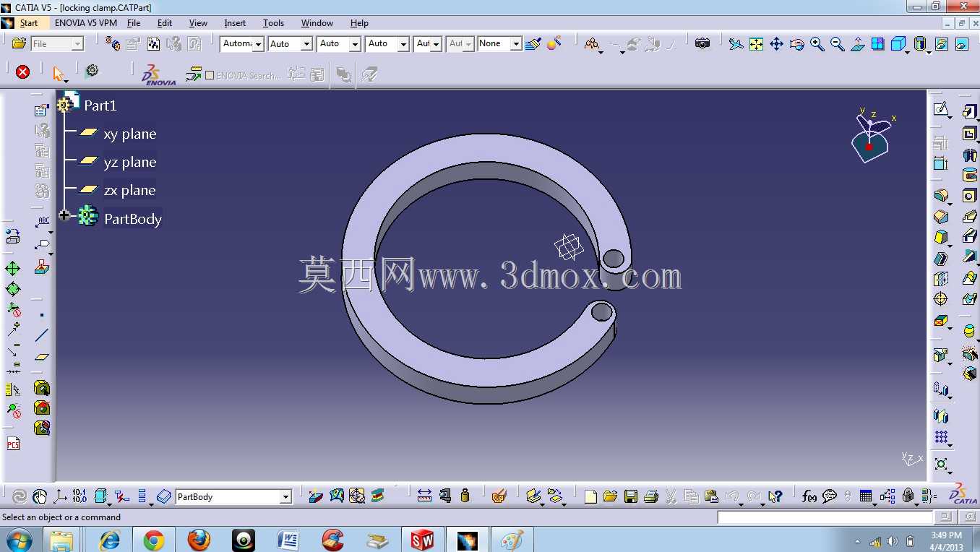Click the 3D compass in viewport

click(x=872, y=137)
